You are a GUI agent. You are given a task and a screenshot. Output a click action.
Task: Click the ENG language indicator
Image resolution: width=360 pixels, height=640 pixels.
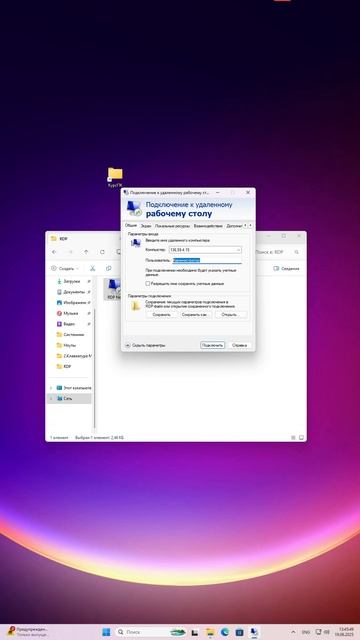point(306,632)
